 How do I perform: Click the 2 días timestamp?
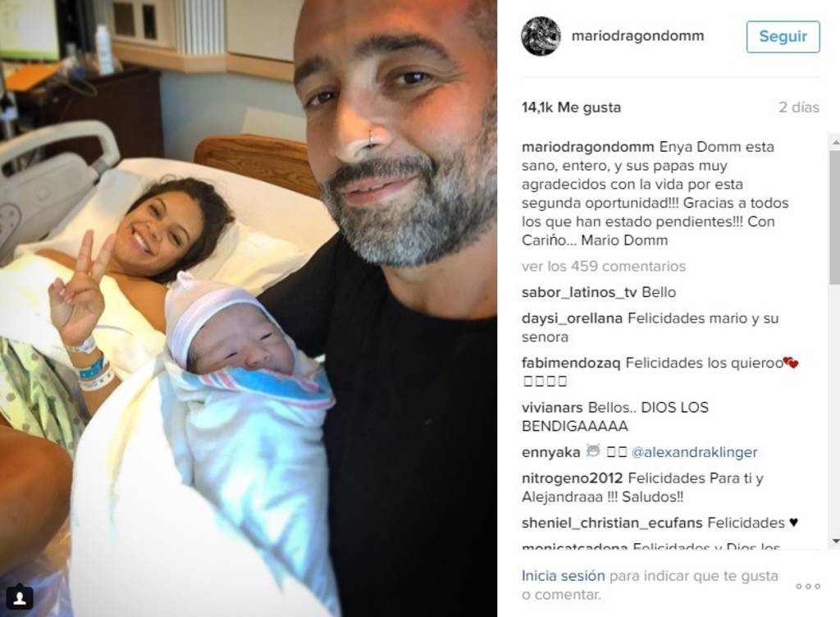(x=799, y=107)
